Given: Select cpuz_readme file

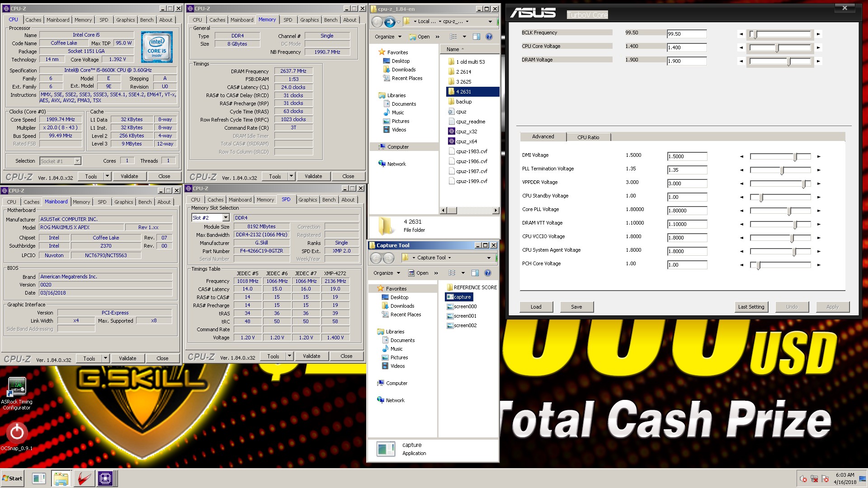Looking at the screenshot, I should pos(467,122).
